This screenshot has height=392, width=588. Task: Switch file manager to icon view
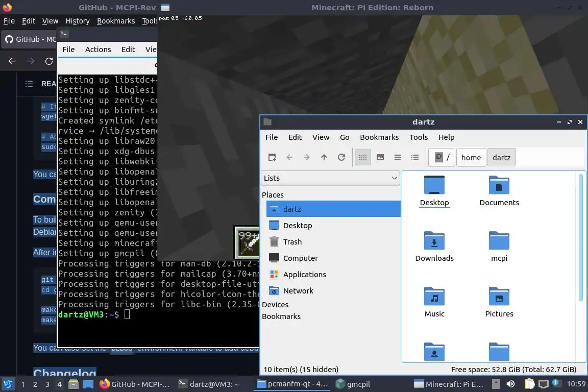click(x=362, y=157)
